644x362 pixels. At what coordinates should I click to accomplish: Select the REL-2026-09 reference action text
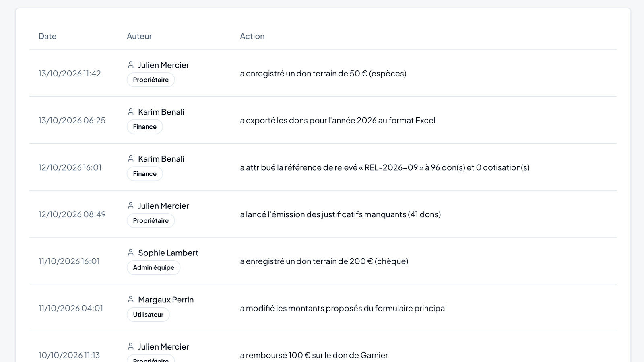(x=385, y=167)
